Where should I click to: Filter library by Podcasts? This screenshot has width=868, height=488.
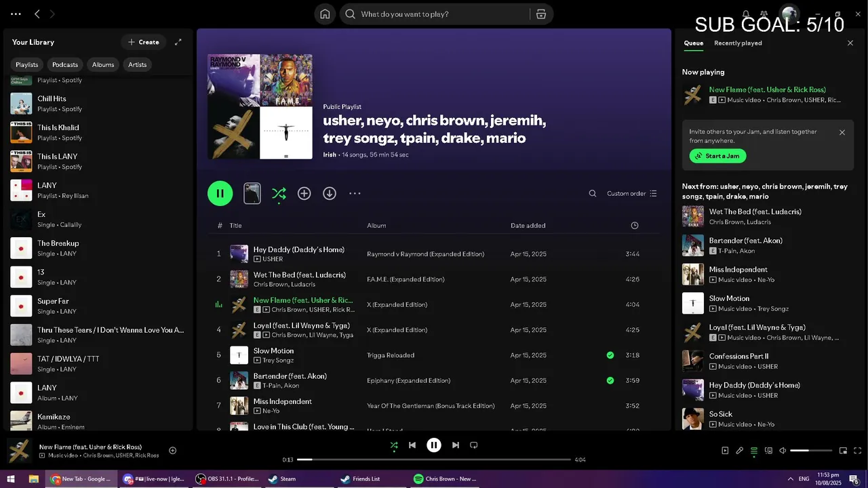click(x=65, y=64)
